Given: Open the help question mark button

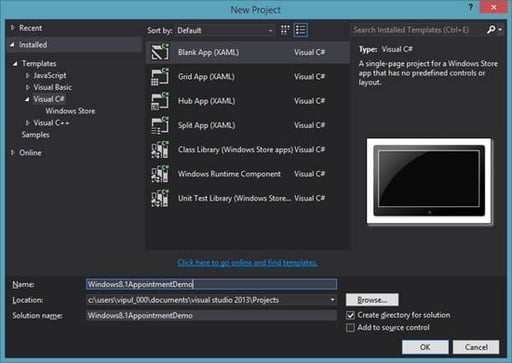Looking at the screenshot, I should click(x=470, y=7).
